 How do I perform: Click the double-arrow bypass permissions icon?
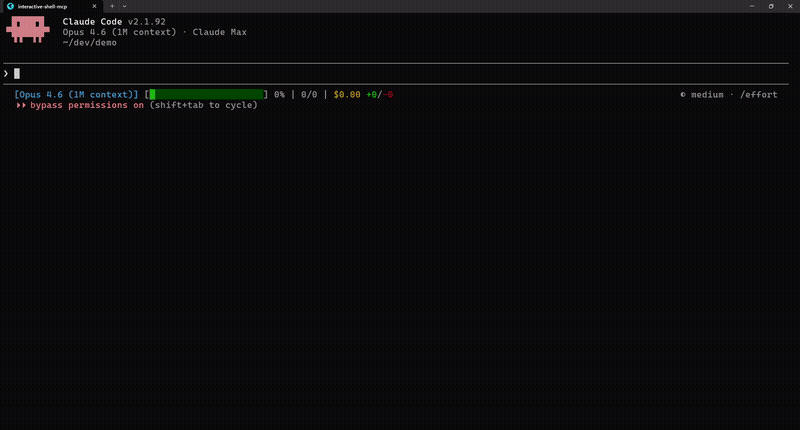pos(21,105)
